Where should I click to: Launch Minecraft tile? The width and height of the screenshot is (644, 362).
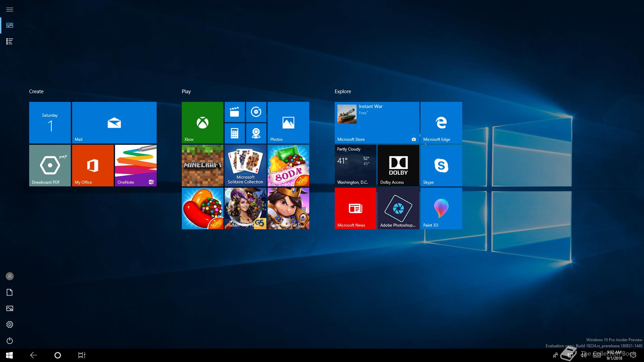[x=203, y=166]
